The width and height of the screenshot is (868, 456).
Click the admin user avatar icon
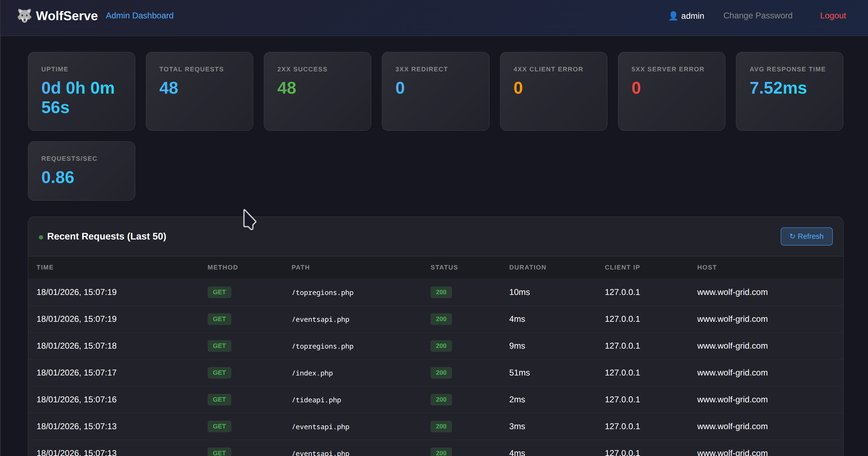pos(673,16)
